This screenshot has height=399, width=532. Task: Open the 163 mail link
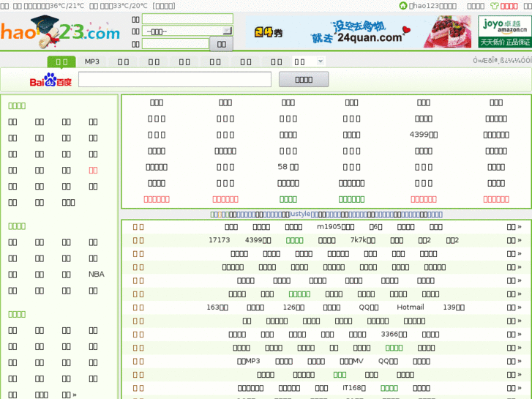pos(217,307)
